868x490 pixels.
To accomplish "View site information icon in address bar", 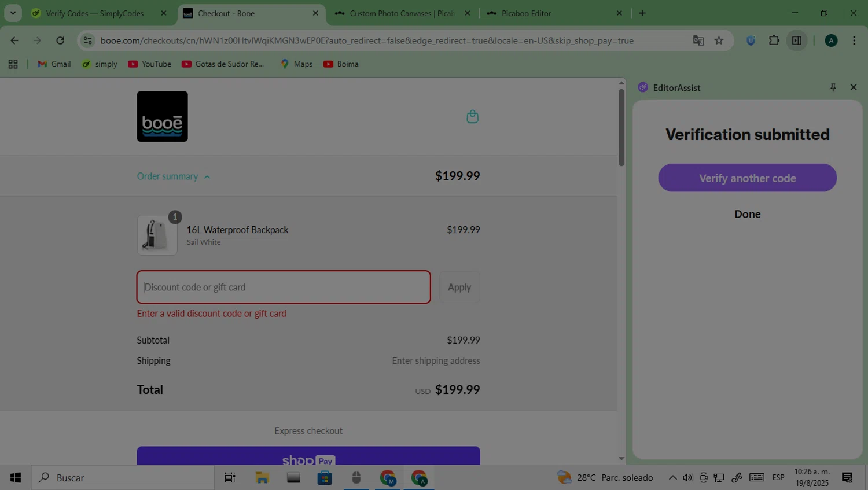I will (87, 40).
